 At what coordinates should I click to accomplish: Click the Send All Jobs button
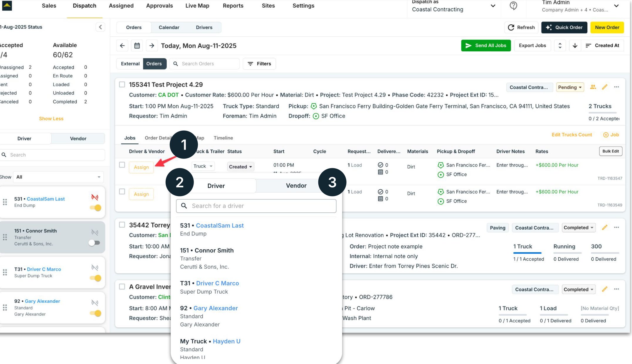(486, 45)
